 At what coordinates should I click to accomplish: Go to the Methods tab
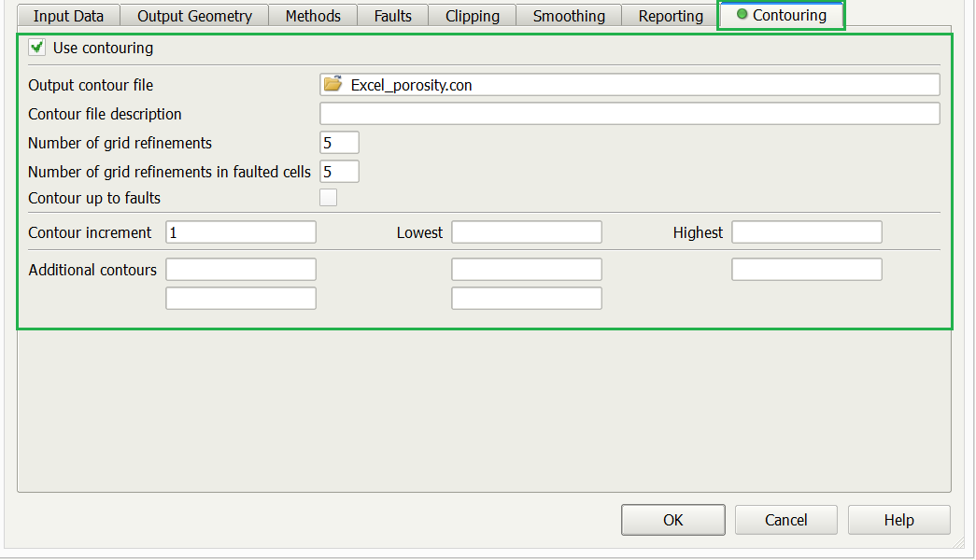click(x=313, y=16)
